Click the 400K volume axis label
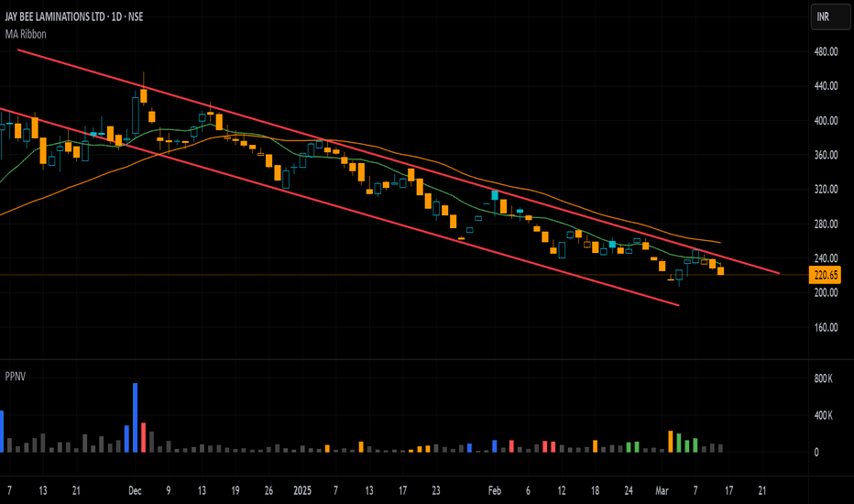The width and height of the screenshot is (854, 504). point(823,416)
